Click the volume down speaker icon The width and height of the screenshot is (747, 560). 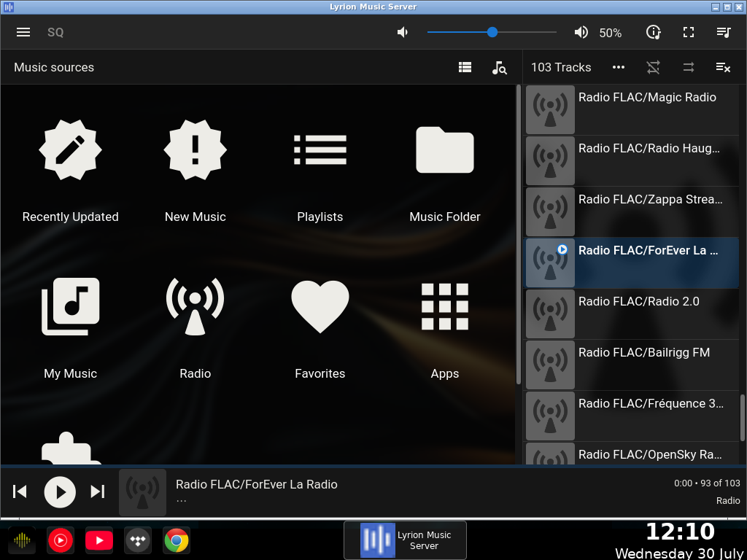pos(403,32)
